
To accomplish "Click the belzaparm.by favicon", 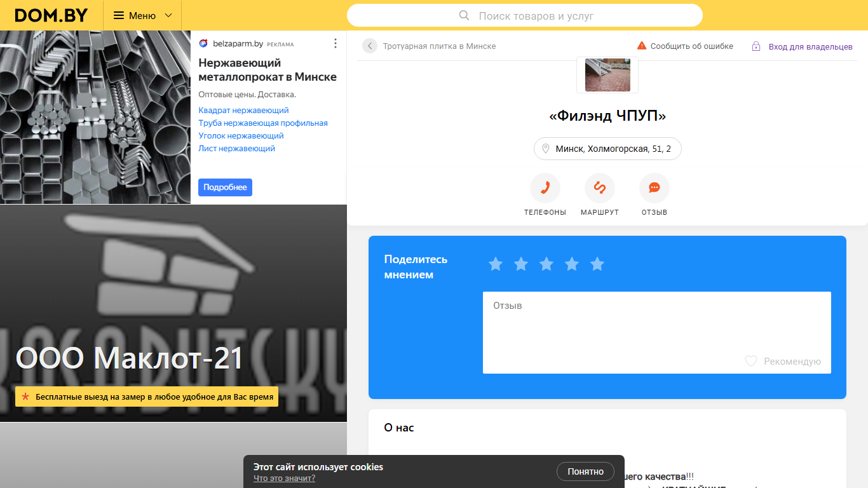I will [x=203, y=43].
